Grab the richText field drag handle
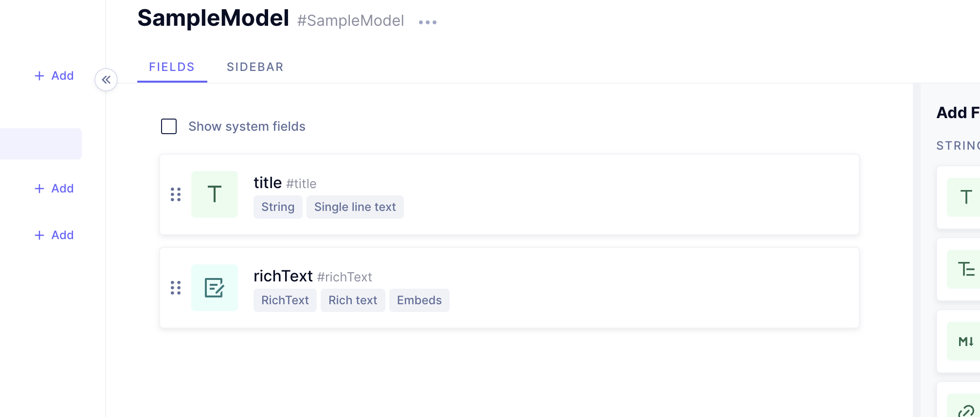 click(x=176, y=288)
